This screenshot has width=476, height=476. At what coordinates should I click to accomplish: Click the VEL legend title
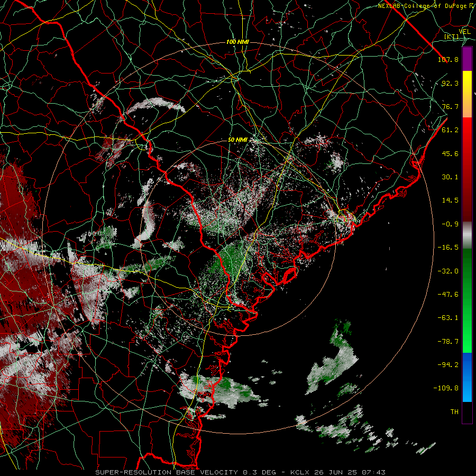(465, 32)
